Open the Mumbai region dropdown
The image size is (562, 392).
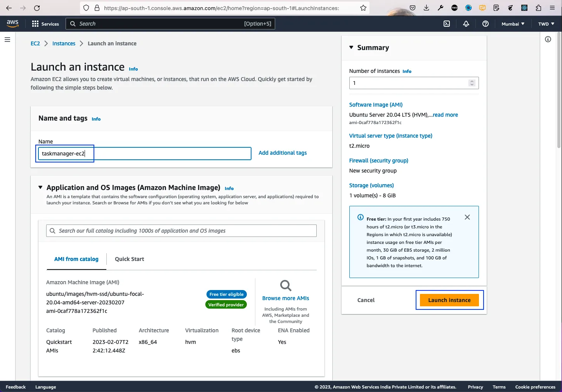coord(513,24)
